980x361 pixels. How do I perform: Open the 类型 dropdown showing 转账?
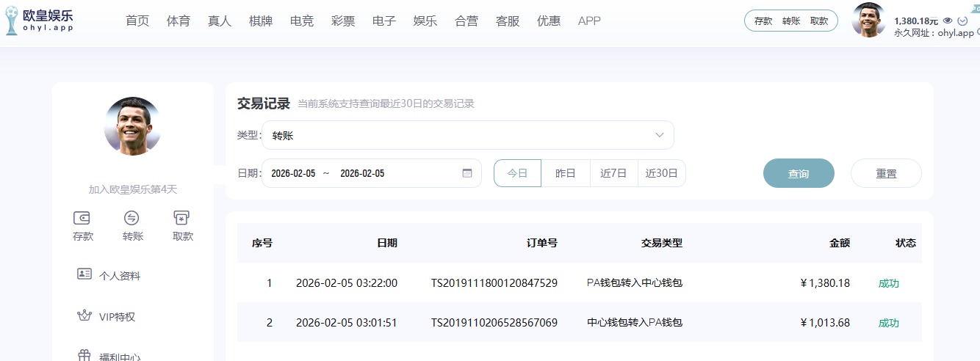pyautogui.click(x=468, y=135)
